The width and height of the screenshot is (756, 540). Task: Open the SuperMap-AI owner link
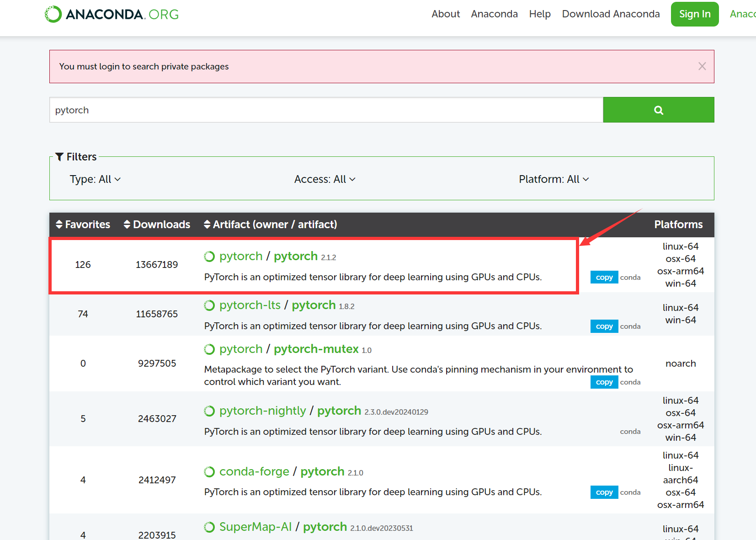256,527
